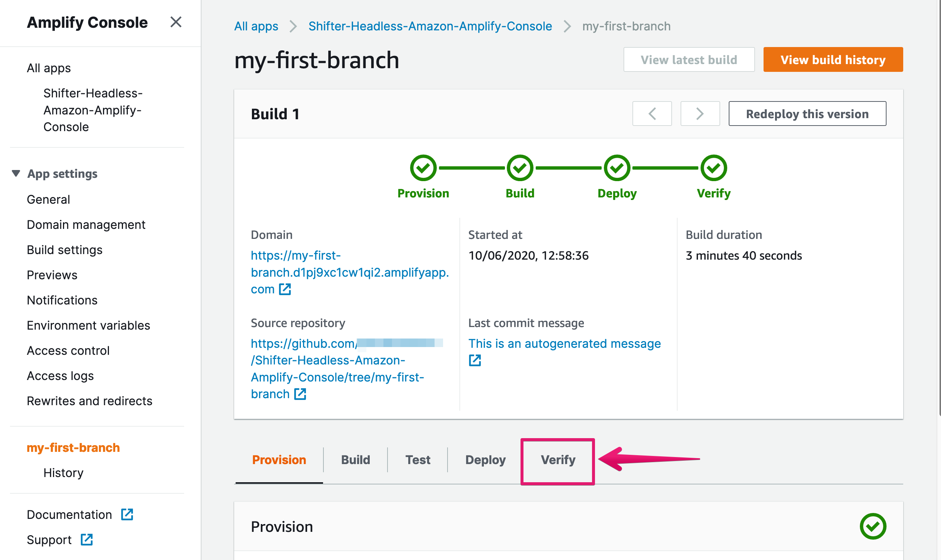This screenshot has width=941, height=560.
Task: Click the Build step label in pipeline
Action: click(x=520, y=194)
